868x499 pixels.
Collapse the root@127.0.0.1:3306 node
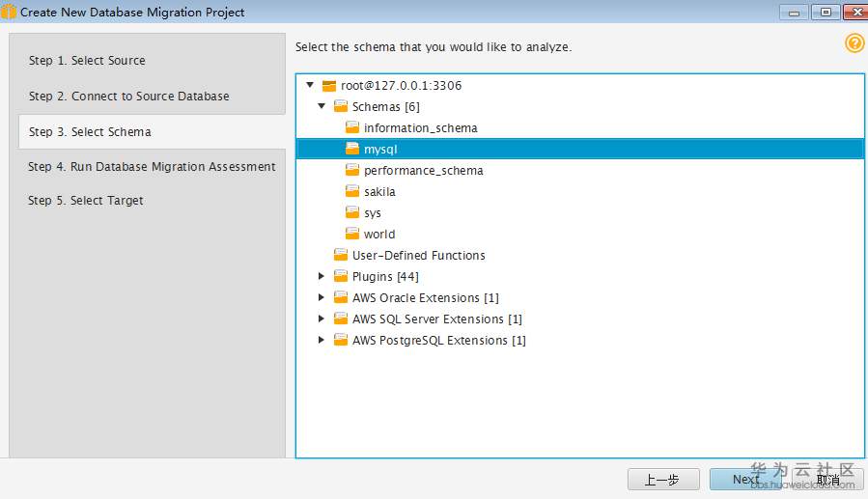pyautogui.click(x=310, y=85)
